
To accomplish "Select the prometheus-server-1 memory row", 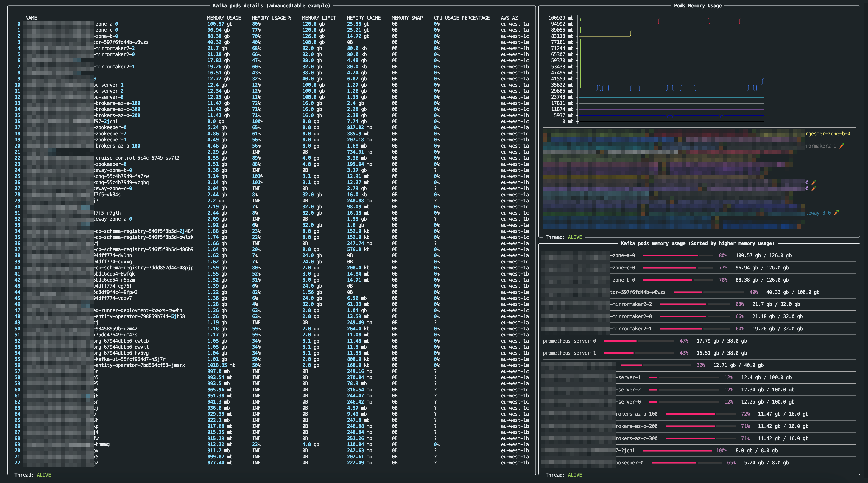I will click(569, 353).
